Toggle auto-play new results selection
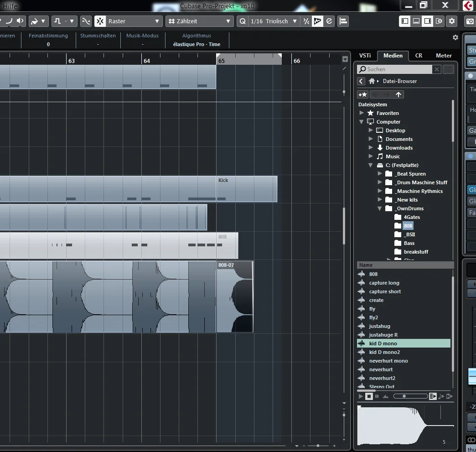 433,396
